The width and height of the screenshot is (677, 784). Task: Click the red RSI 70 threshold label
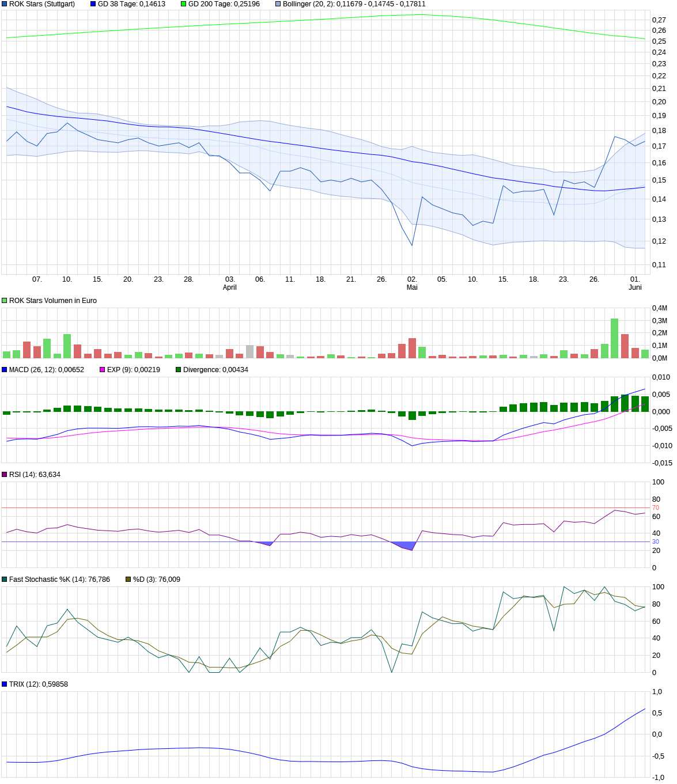tap(655, 508)
